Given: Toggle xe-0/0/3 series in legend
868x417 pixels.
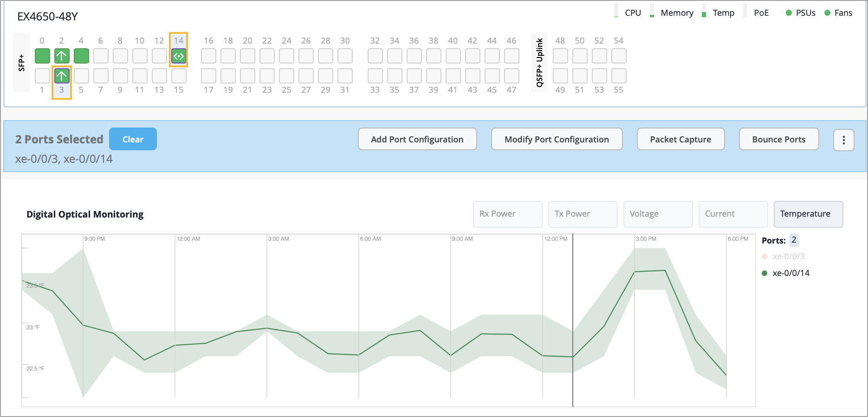Looking at the screenshot, I should (784, 256).
